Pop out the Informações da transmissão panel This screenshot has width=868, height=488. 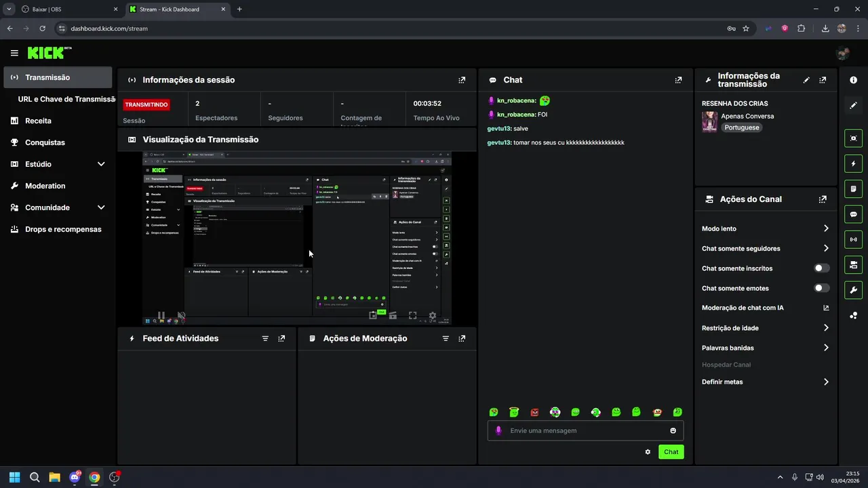tap(823, 80)
